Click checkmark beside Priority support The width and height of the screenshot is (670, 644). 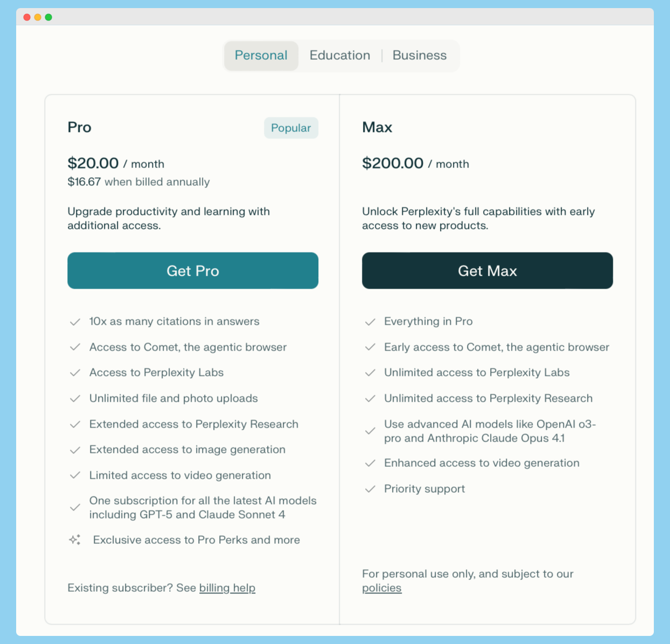(x=370, y=489)
